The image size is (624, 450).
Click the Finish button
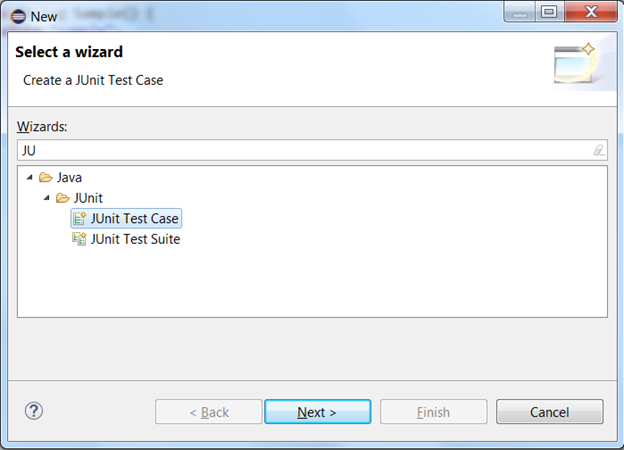[433, 412]
